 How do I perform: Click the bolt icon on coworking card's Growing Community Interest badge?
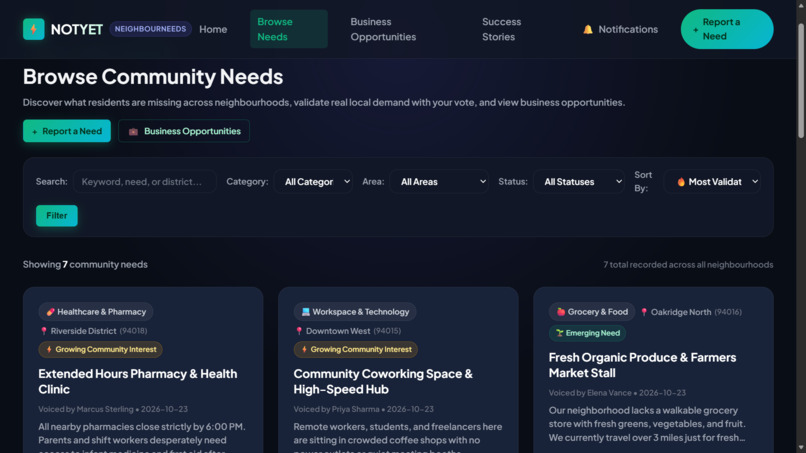pyautogui.click(x=304, y=350)
